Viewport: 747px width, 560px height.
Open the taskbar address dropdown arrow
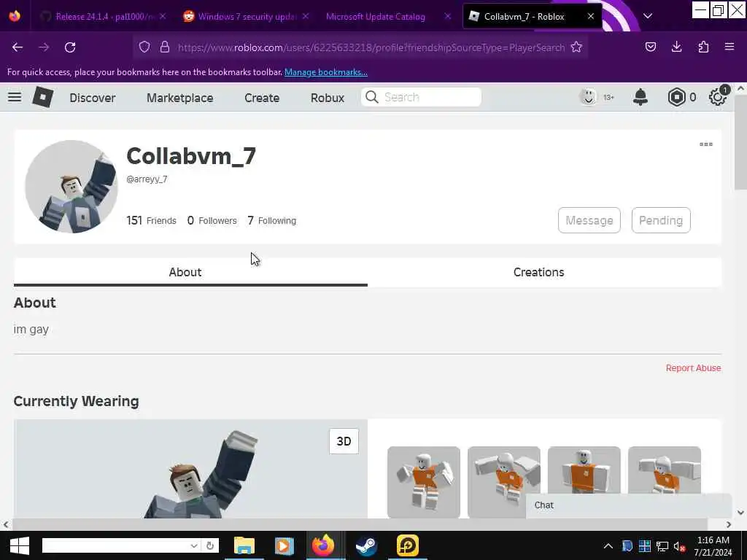(x=194, y=545)
